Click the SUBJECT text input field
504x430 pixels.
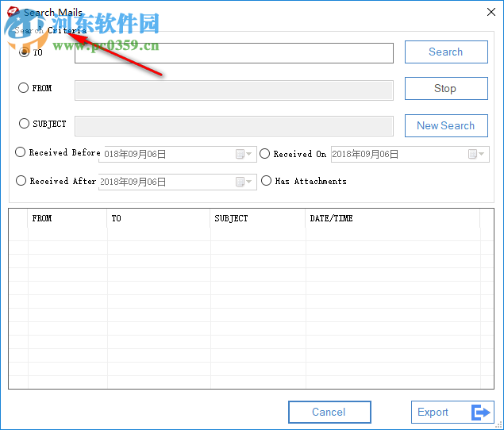(x=234, y=126)
